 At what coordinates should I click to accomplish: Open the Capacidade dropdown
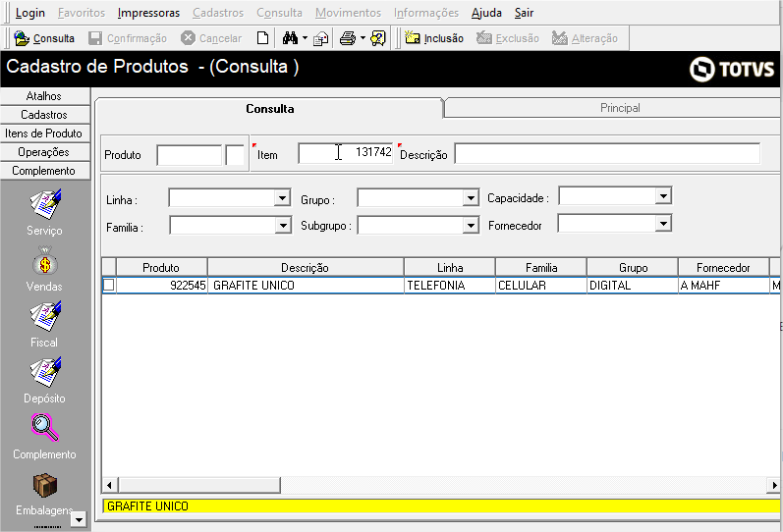pos(663,196)
